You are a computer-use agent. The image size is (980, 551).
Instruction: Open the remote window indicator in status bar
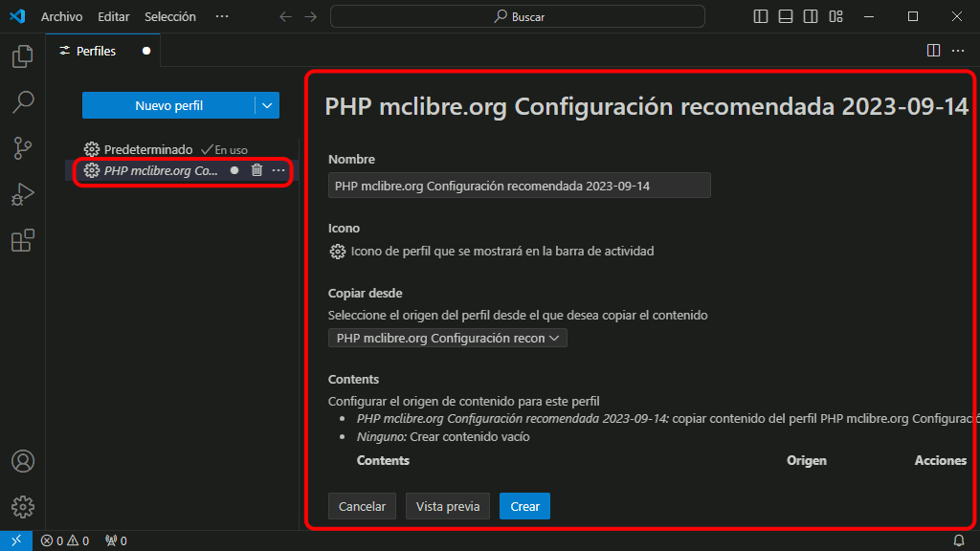point(16,541)
